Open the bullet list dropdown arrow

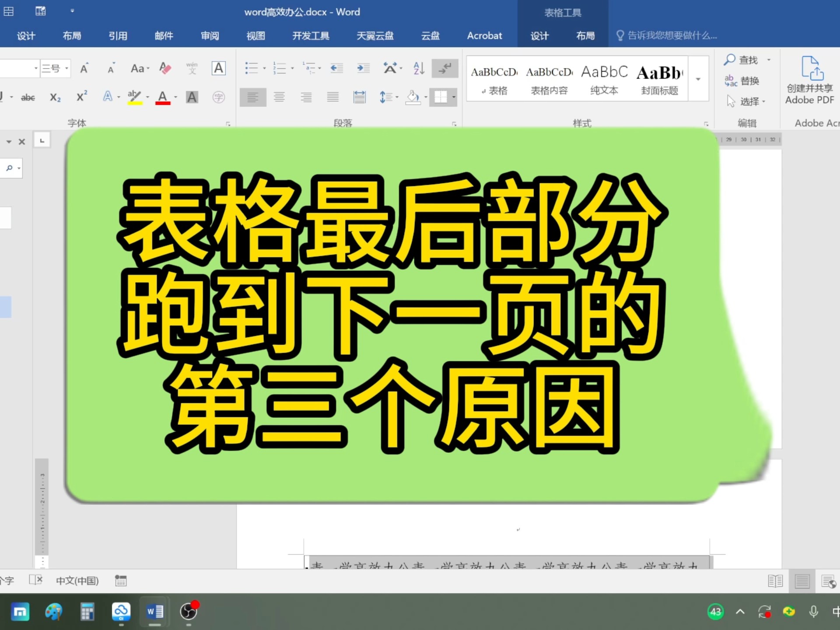coord(264,68)
